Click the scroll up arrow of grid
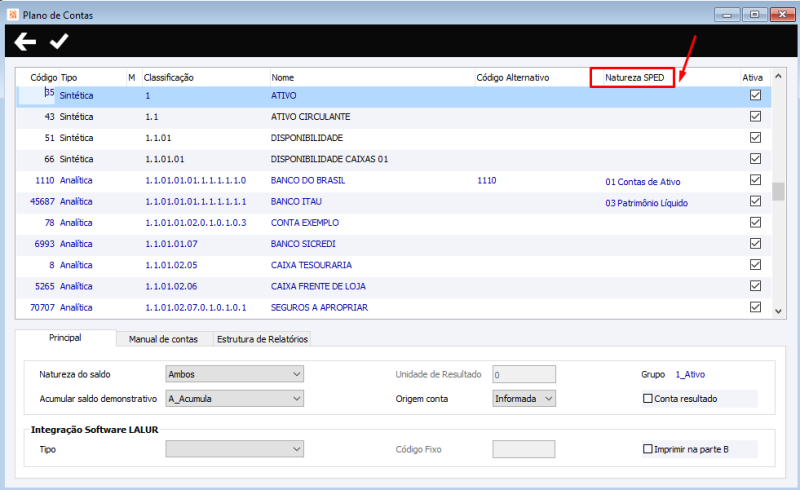The height and width of the screenshot is (490, 800). (x=778, y=76)
